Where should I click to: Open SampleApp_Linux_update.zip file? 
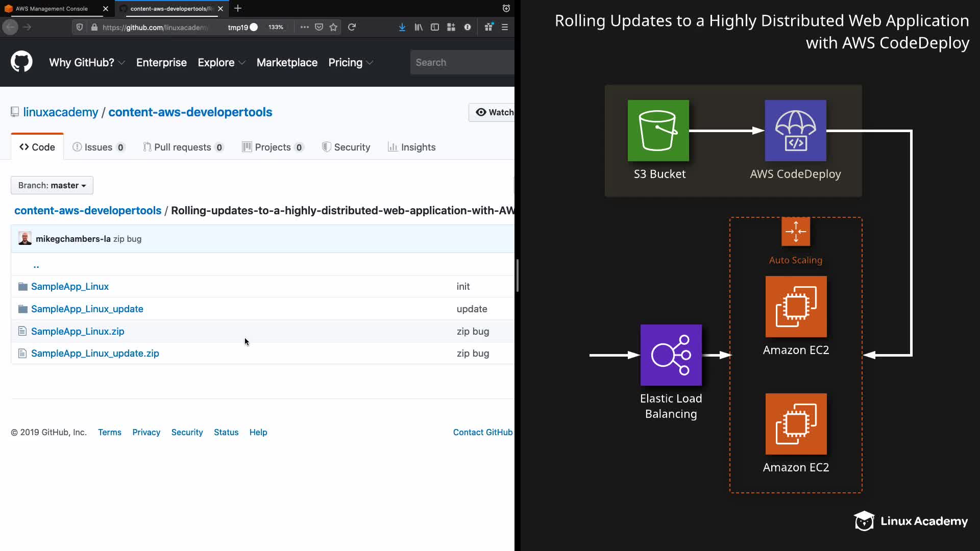pos(95,353)
